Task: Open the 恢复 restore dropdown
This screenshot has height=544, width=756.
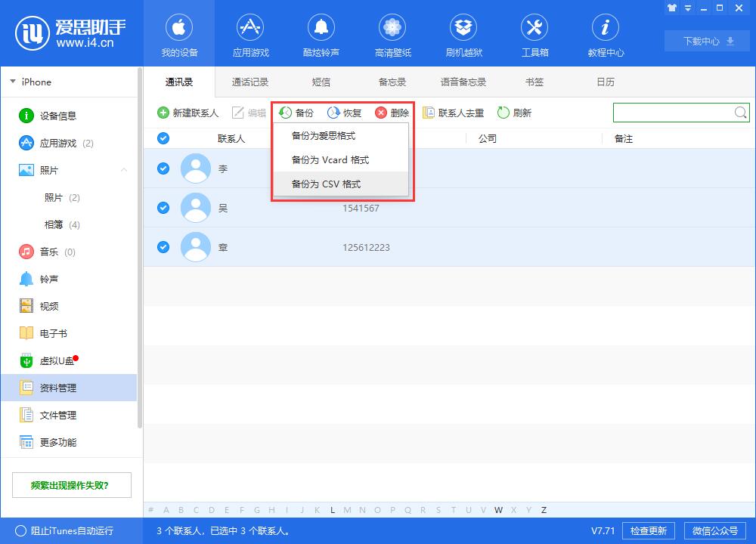Action: click(345, 113)
